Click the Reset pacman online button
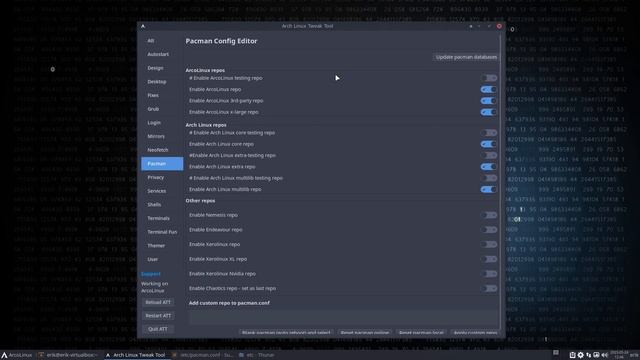 coord(365,333)
